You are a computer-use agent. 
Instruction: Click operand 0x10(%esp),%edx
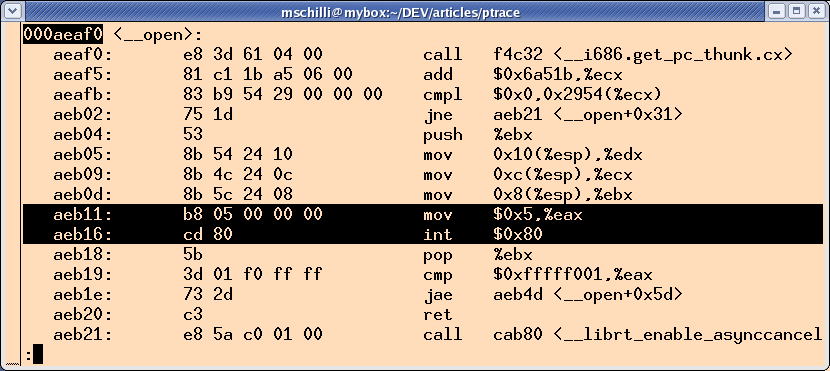pos(567,155)
